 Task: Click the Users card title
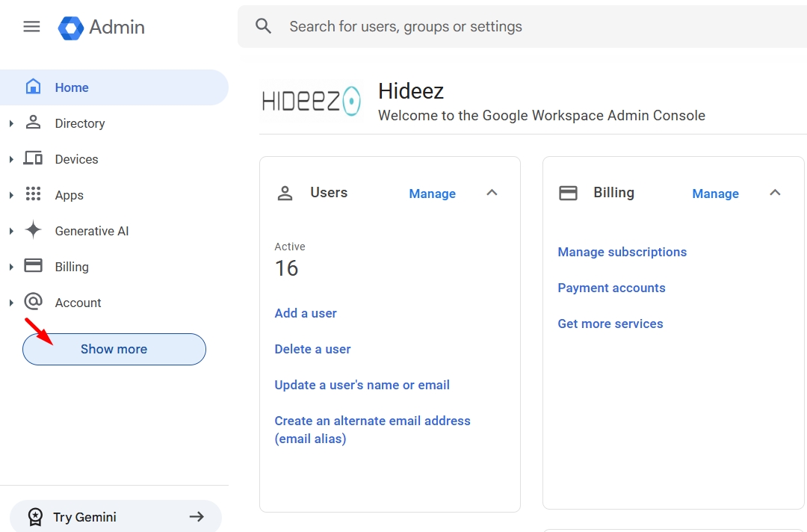point(329,193)
